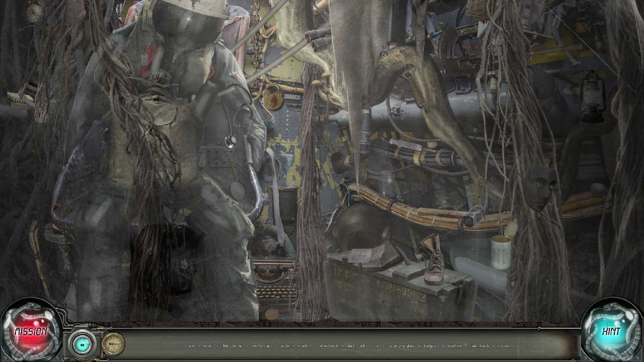
Task: Select the old leather boot on crate
Action: tap(432, 259)
